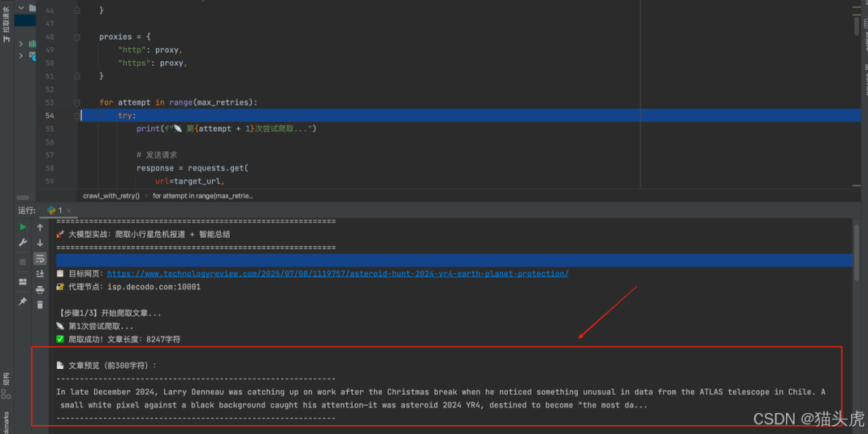Collapse the expanded project folder chevron
868x434 pixels.
click(x=21, y=8)
